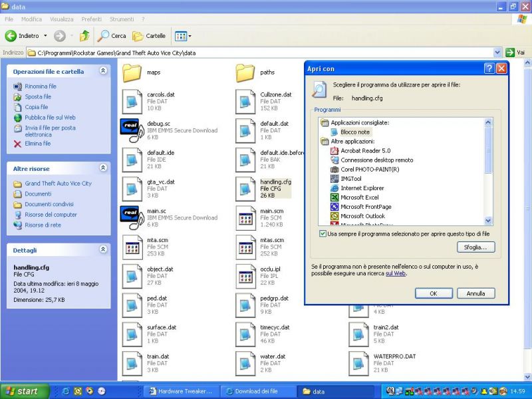Select the Cullzone.dat file icon
The image size is (532, 399).
(x=245, y=102)
